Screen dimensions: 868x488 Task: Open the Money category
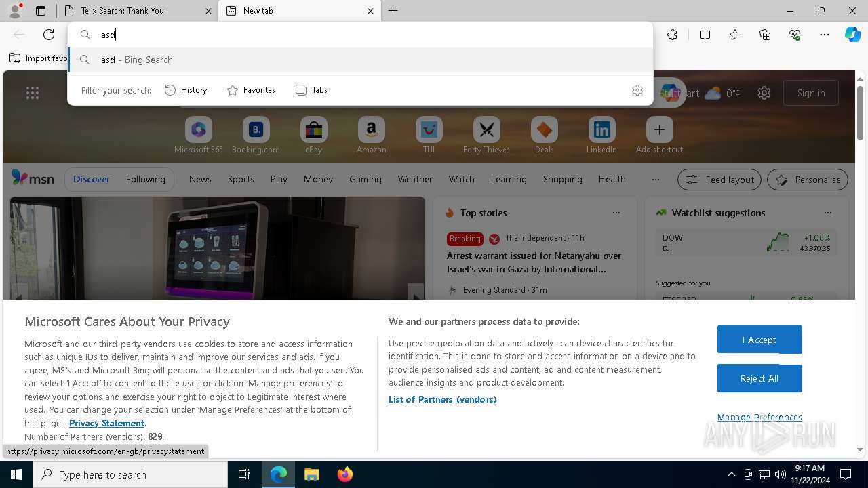(318, 179)
